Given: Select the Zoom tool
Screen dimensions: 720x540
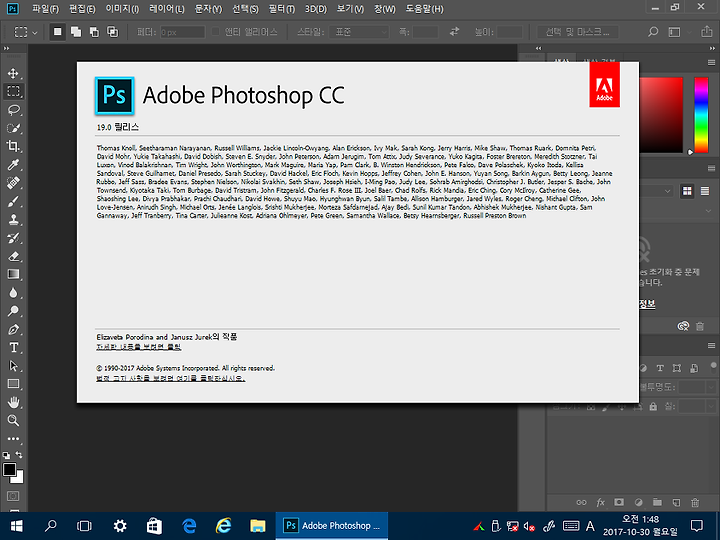Looking at the screenshot, I should 13,421.
